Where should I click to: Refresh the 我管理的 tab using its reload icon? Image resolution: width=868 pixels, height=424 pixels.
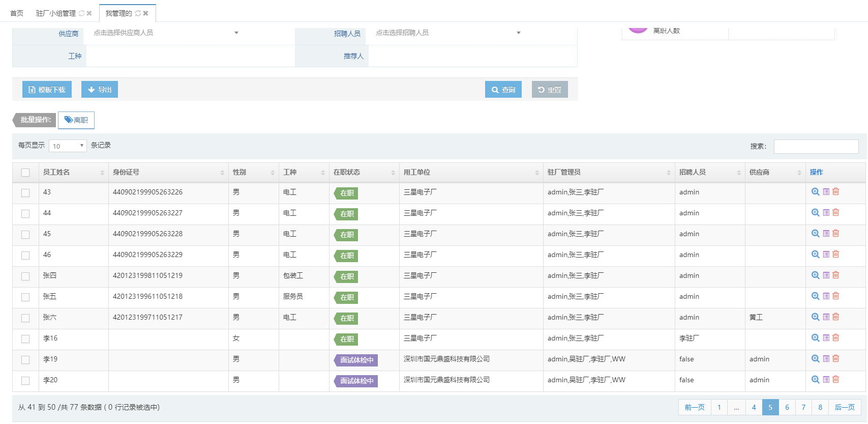tap(138, 13)
